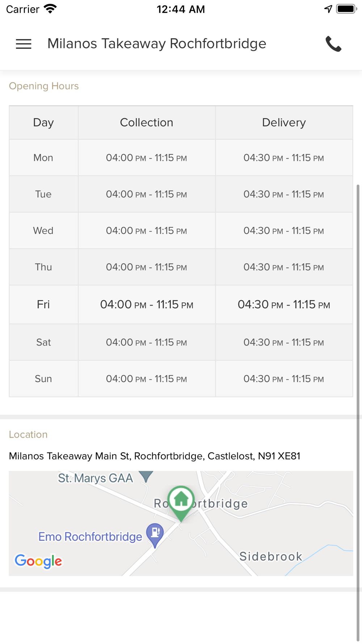Tap Friday's delivery hours cell
The width and height of the screenshot is (362, 644).
(x=284, y=305)
